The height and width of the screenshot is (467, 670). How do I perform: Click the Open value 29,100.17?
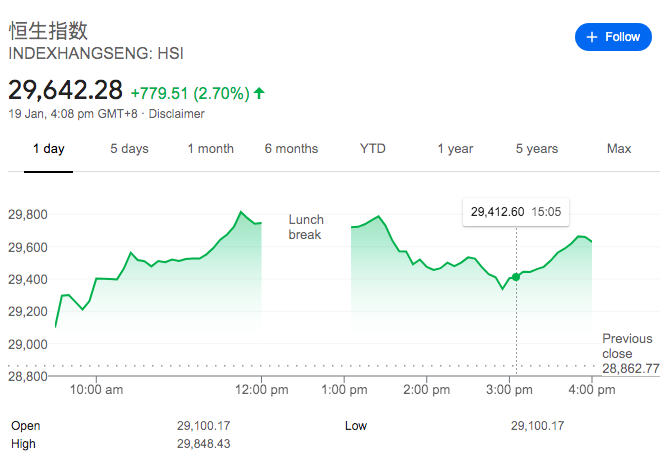(204, 426)
